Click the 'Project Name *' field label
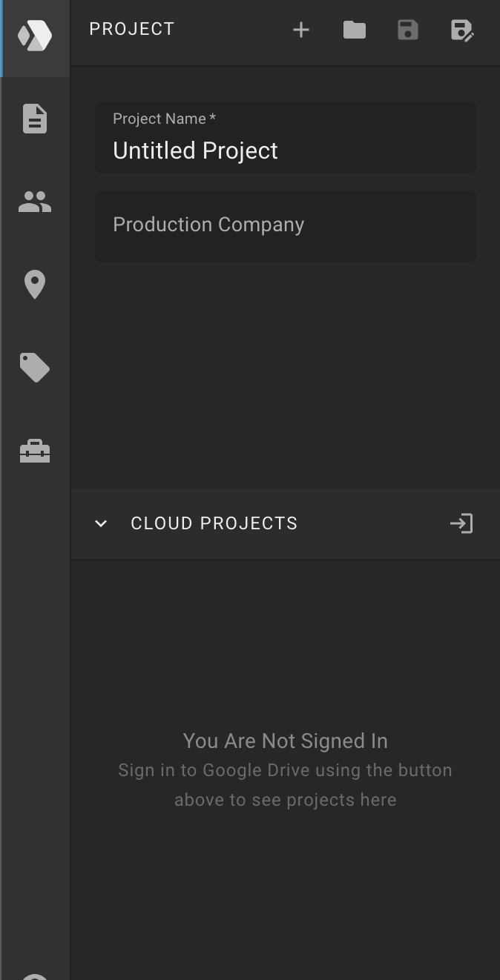 (x=165, y=119)
